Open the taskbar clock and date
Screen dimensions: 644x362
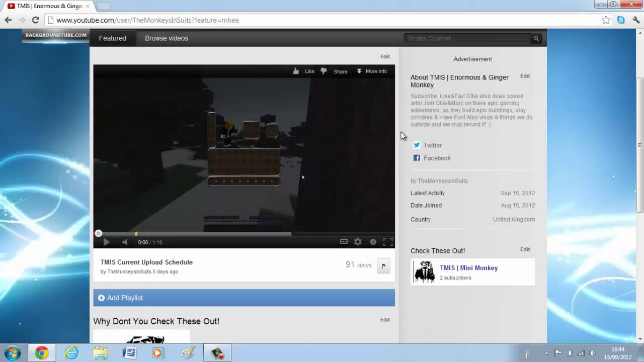click(618, 353)
